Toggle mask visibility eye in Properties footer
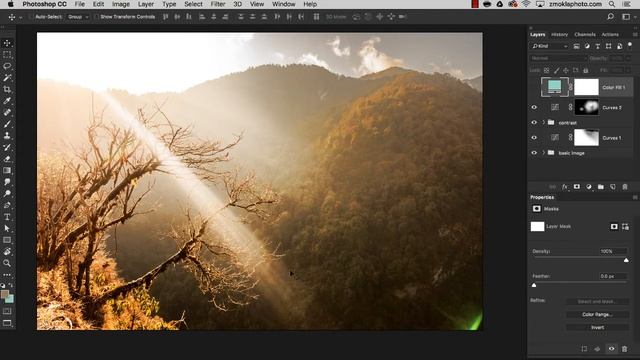 pyautogui.click(x=611, y=349)
